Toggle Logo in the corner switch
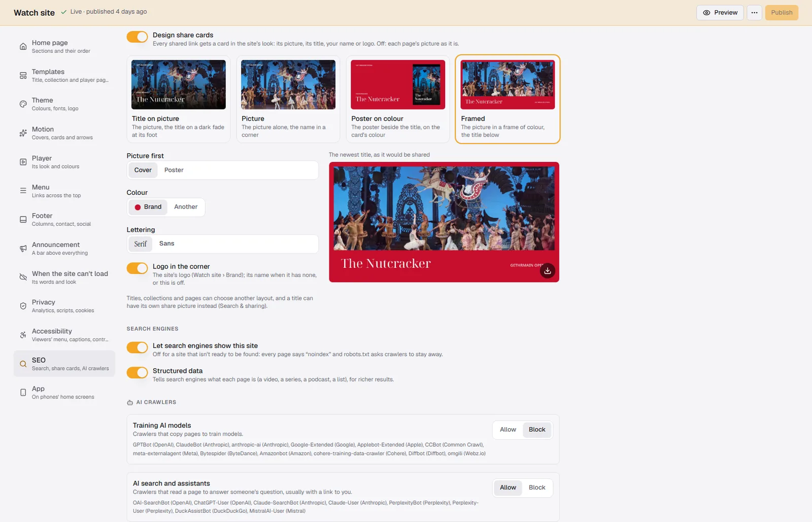The image size is (812, 522). (137, 268)
